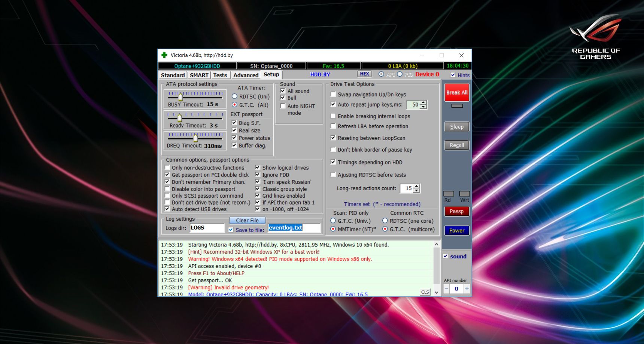Click the Optane+932GBHDD model field
The width and height of the screenshot is (644, 344).
pos(197,66)
